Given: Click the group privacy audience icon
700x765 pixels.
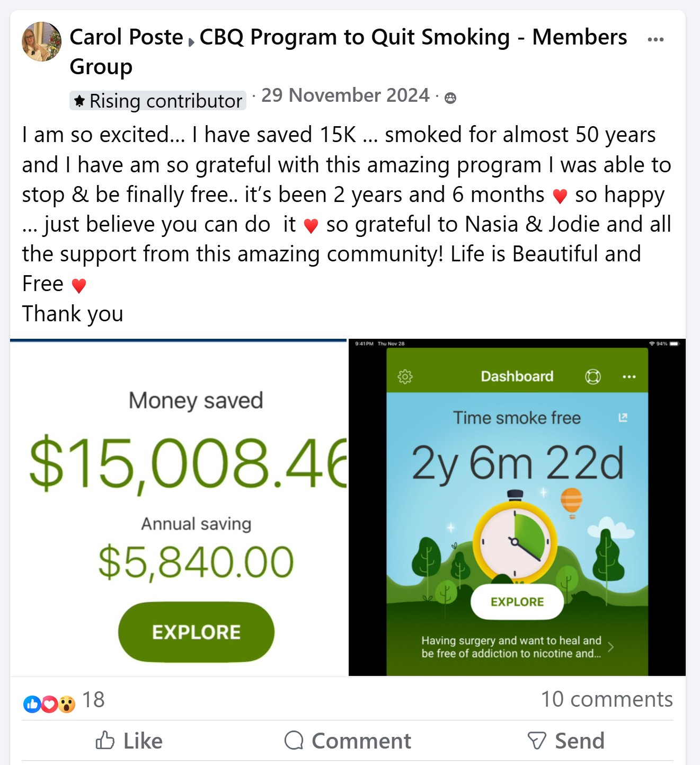Looking at the screenshot, I should click(x=450, y=98).
